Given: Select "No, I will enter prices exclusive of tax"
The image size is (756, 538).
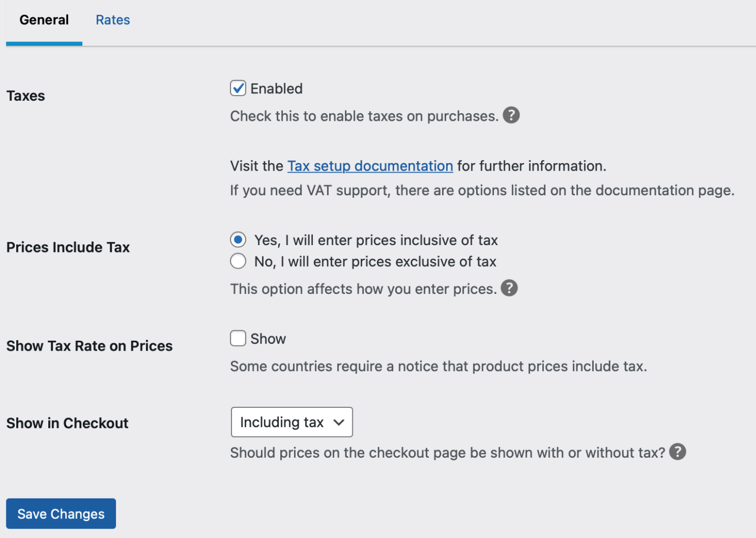Looking at the screenshot, I should tap(238, 261).
